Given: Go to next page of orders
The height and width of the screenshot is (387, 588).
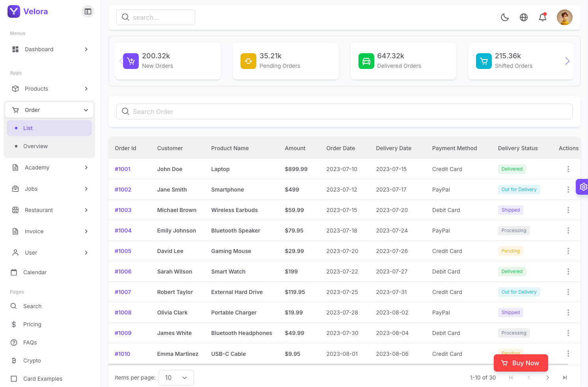Looking at the screenshot, I should pyautogui.click(x=547, y=378).
